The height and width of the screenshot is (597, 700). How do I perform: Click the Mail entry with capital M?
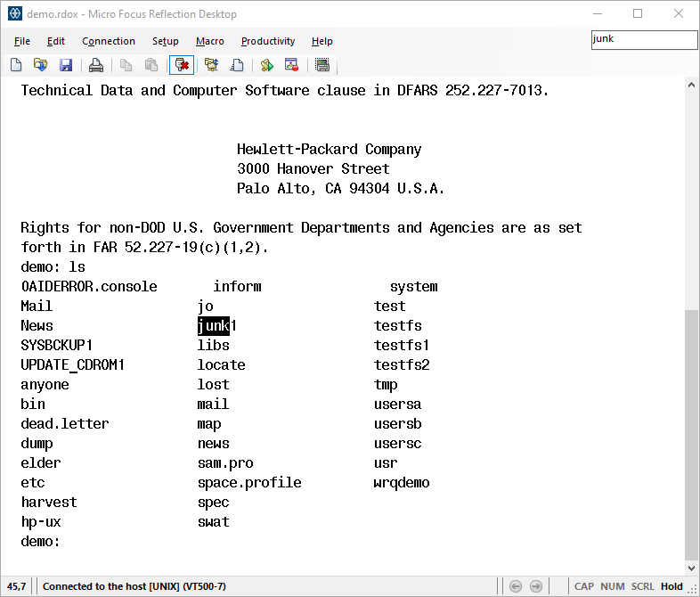37,306
